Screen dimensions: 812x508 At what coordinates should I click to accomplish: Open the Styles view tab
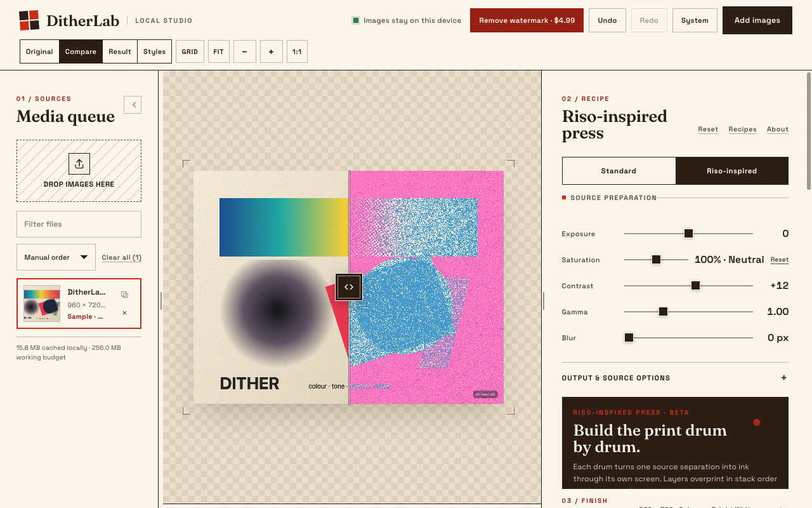coord(154,52)
